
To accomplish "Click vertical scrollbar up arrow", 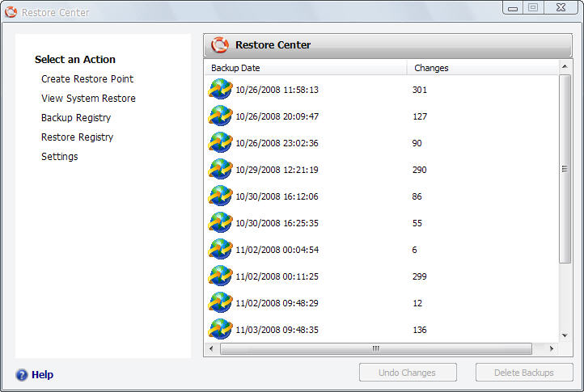I will (x=565, y=66).
